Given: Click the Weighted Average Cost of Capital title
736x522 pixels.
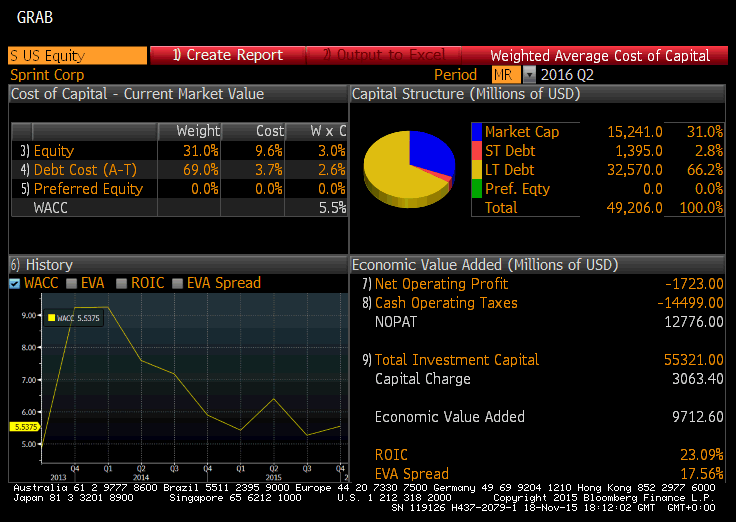Looking at the screenshot, I should click(600, 56).
